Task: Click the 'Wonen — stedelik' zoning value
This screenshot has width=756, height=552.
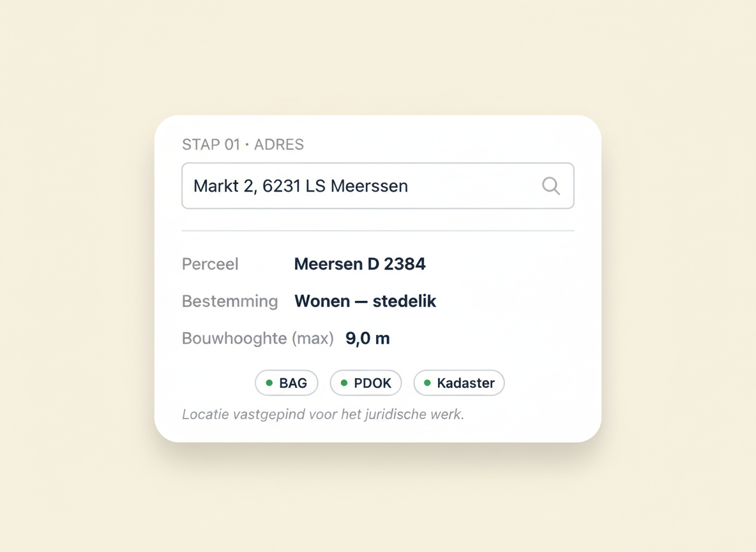Action: click(x=365, y=301)
